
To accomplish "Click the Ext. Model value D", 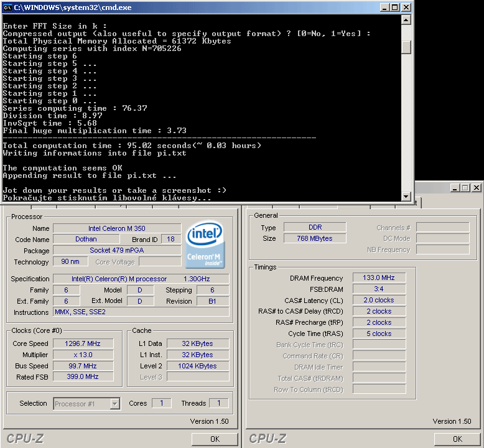I will [140, 301].
